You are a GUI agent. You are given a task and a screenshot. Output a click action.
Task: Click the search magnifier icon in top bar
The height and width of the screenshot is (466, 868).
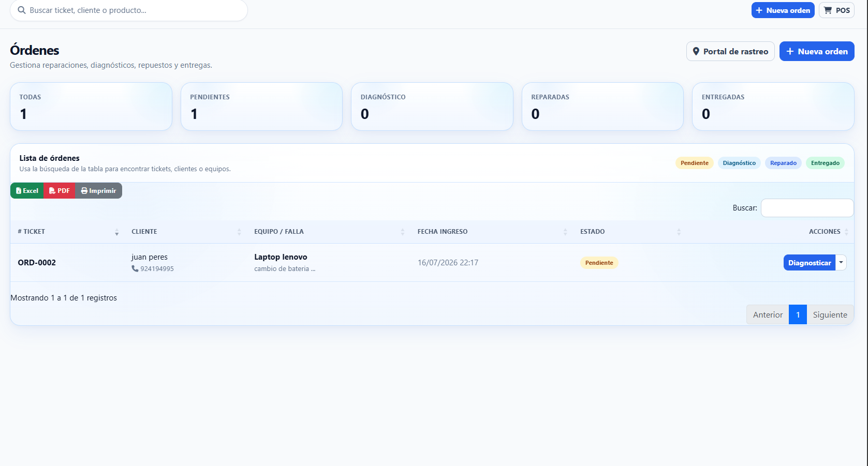pyautogui.click(x=22, y=10)
